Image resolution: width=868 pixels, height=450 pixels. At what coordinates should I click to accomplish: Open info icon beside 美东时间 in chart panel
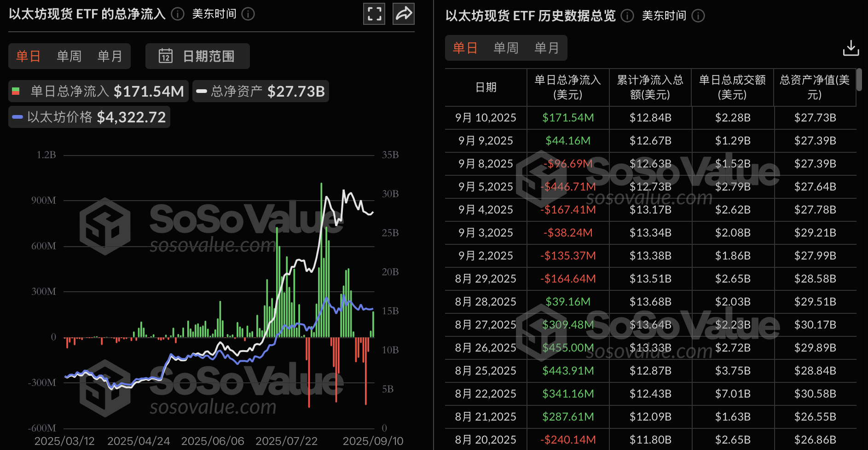click(x=248, y=14)
